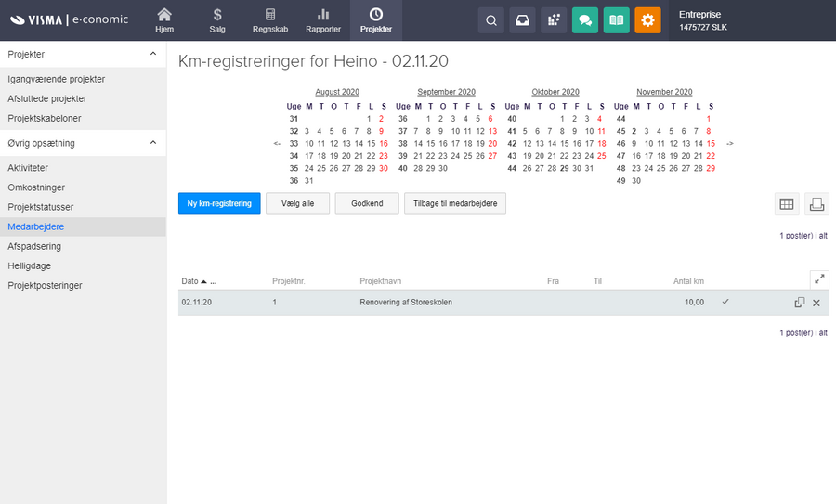Screen dimensions: 836x504
Task: Sort the list by Dato column
Action: pyautogui.click(x=189, y=280)
